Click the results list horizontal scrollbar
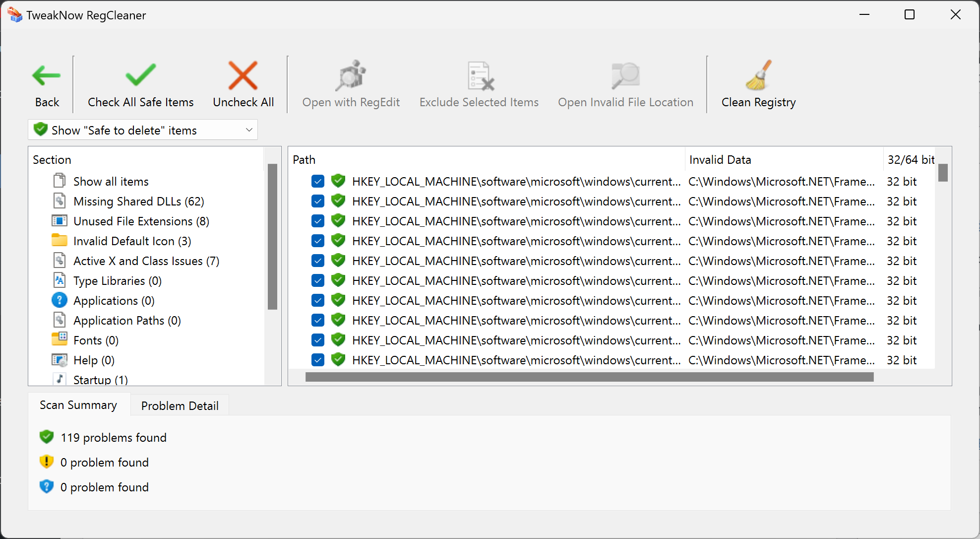Viewport: 980px width, 539px height. coord(589,377)
